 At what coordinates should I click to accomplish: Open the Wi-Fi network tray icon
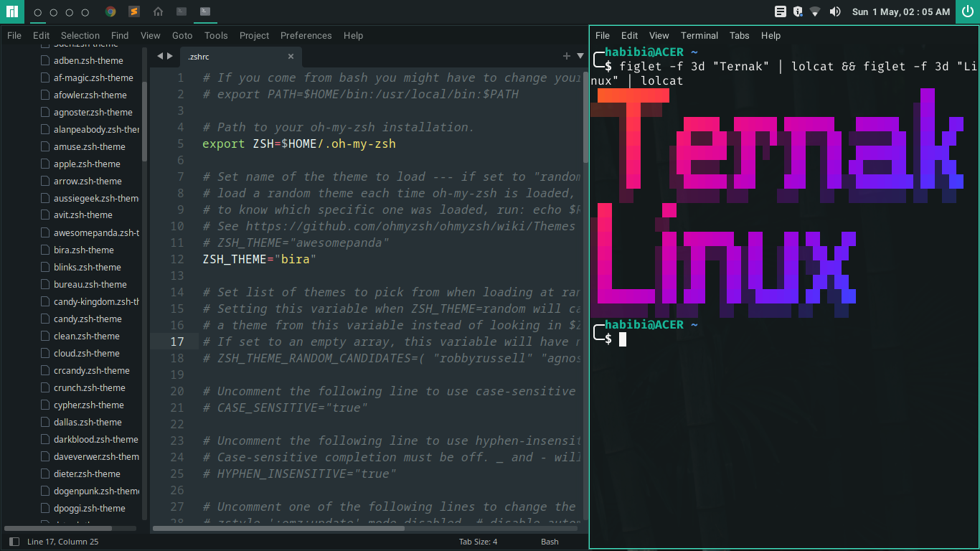[815, 11]
